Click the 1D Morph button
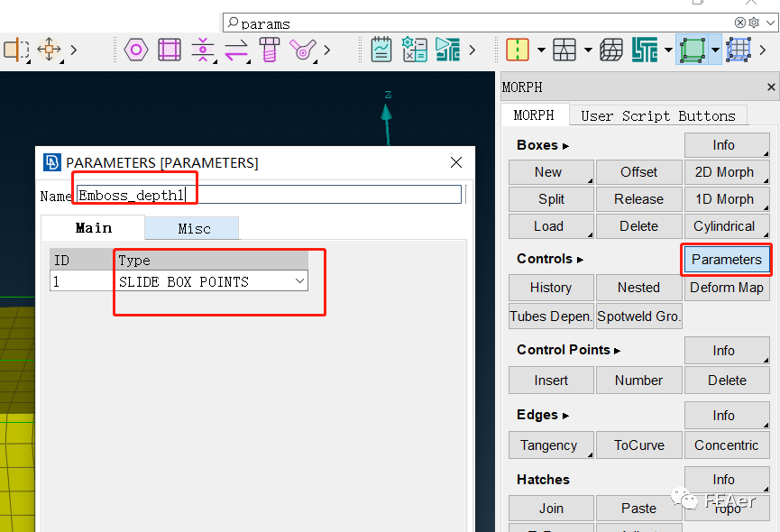 coord(727,199)
